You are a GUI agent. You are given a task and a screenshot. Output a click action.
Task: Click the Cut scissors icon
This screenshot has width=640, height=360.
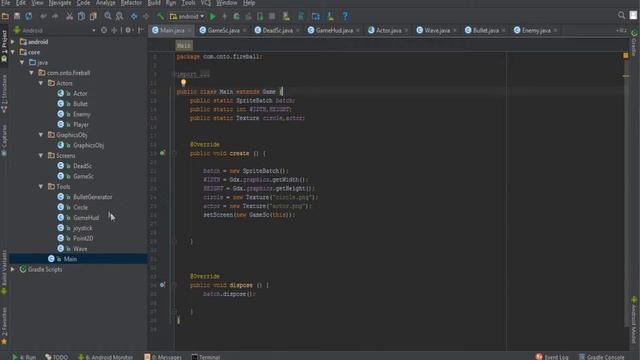pos(70,16)
